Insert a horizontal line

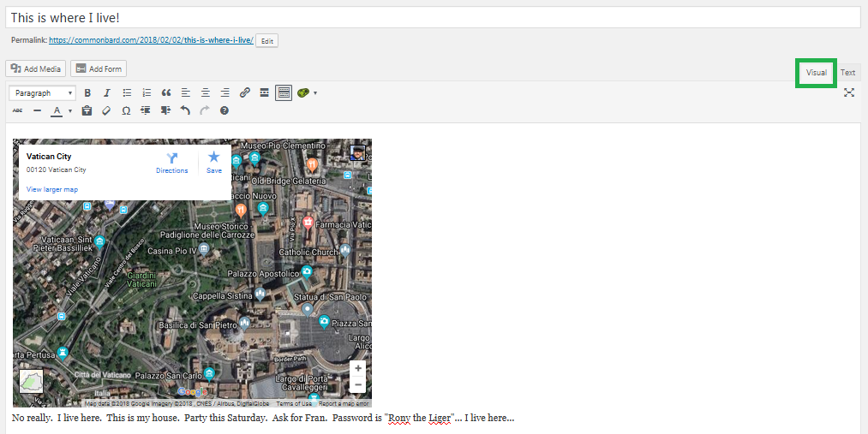(37, 110)
